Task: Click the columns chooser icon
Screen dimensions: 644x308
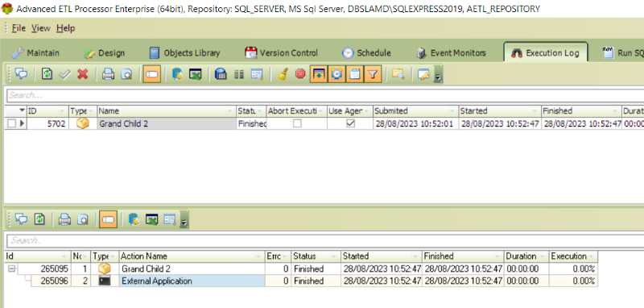Action: 239,74
